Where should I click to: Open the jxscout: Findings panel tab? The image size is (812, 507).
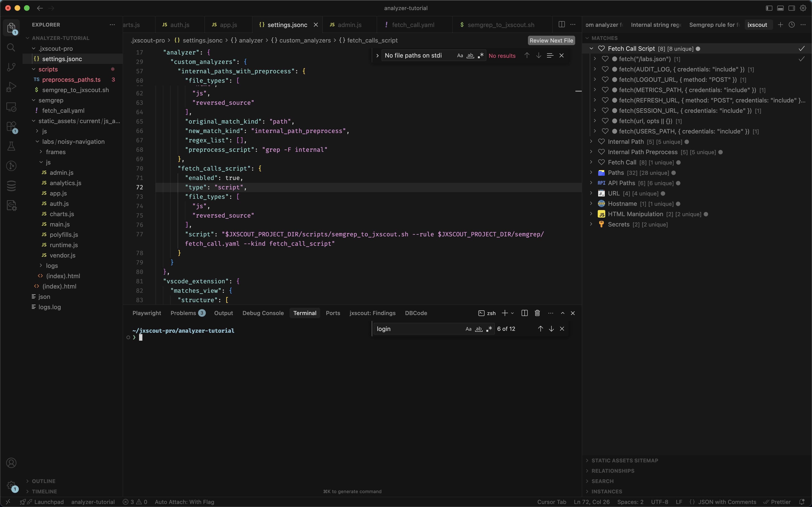tap(372, 313)
